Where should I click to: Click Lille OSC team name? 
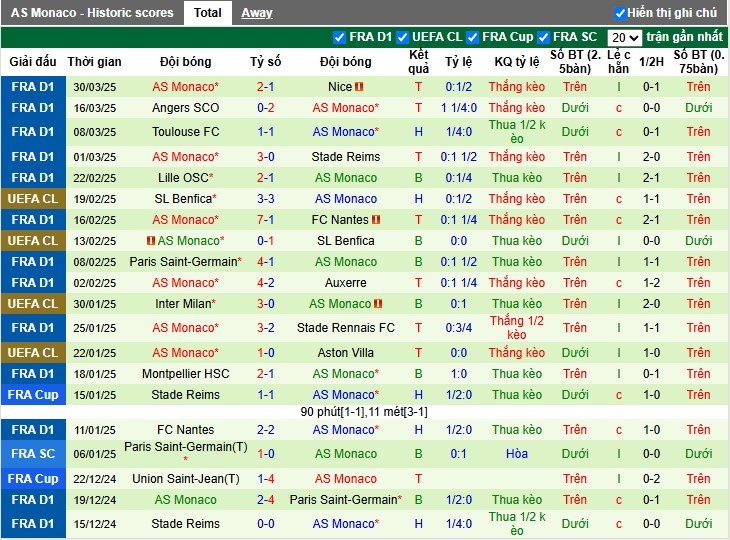tap(185, 177)
